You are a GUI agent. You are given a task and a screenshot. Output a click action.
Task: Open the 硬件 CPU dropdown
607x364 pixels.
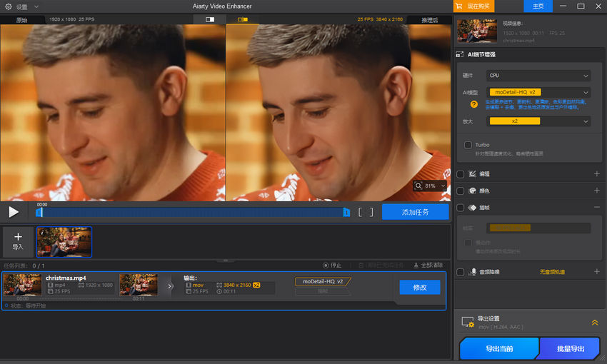539,76
